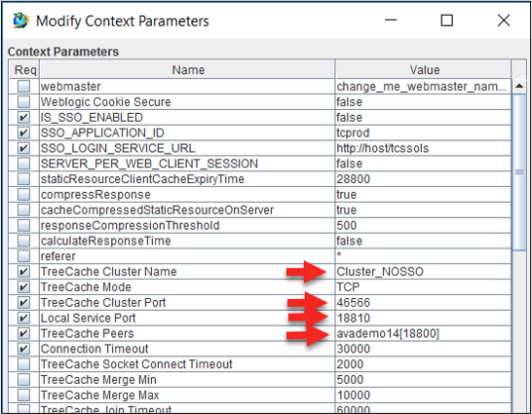532x414 pixels.
Task: Select the staticResourceClientCacheExpiryTime row name
Action: 142,179
